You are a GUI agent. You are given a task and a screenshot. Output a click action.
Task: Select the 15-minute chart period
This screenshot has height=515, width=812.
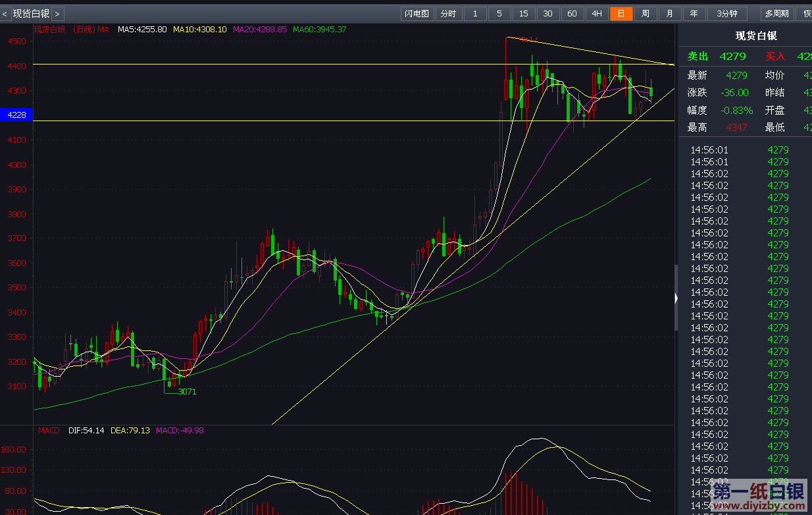[x=523, y=14]
